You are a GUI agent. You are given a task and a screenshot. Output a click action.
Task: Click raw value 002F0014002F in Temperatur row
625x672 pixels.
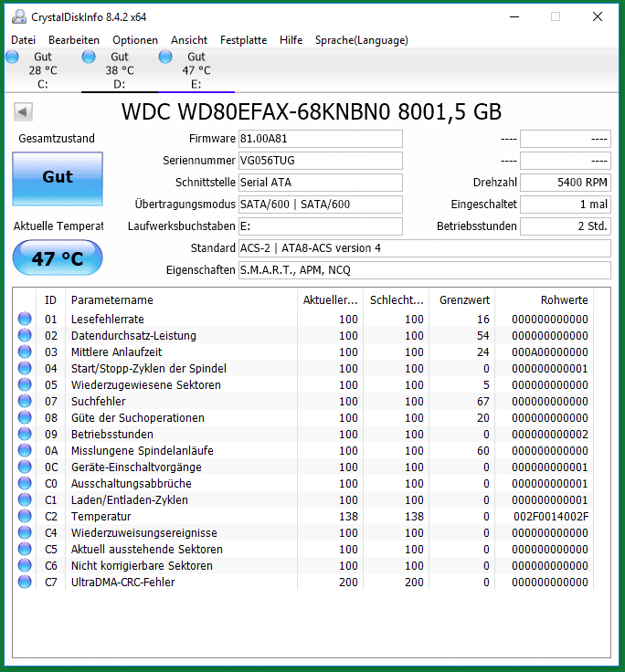click(551, 517)
